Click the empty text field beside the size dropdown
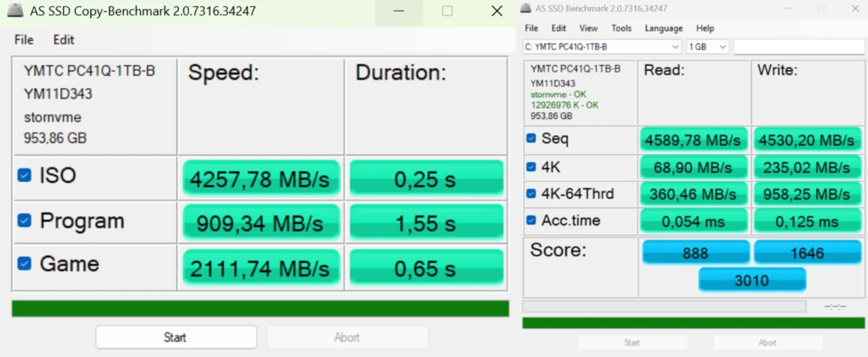Viewport: 868px width, 357px height. click(x=799, y=47)
